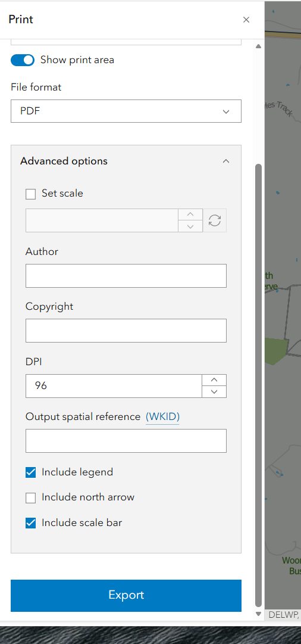Check Include north arrow option
This screenshot has height=644, width=301.
pos(31,498)
